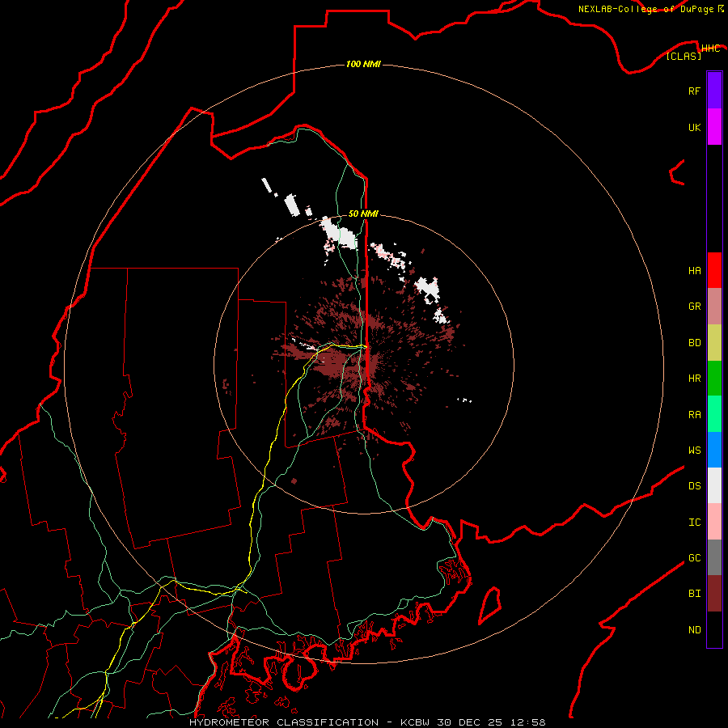This screenshot has width=728, height=728.
Task: Click the BI legend label
Action: [x=694, y=594]
